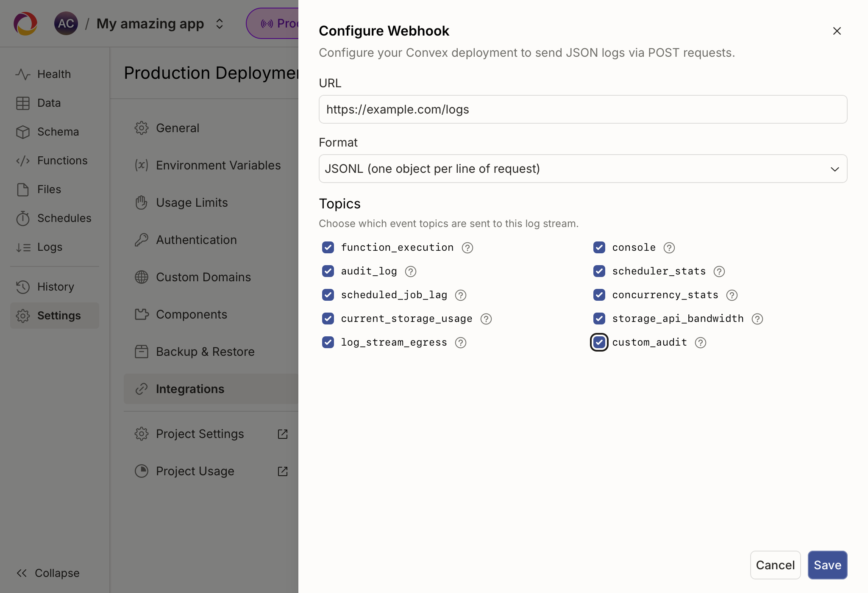Click the Functions code icon in sidebar

pyautogui.click(x=23, y=161)
